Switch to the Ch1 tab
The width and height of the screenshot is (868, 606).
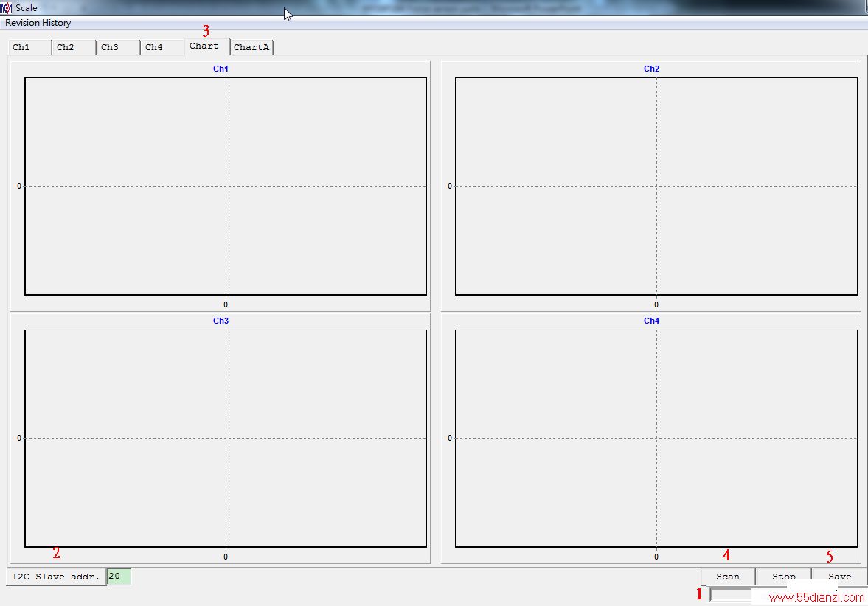click(x=30, y=47)
